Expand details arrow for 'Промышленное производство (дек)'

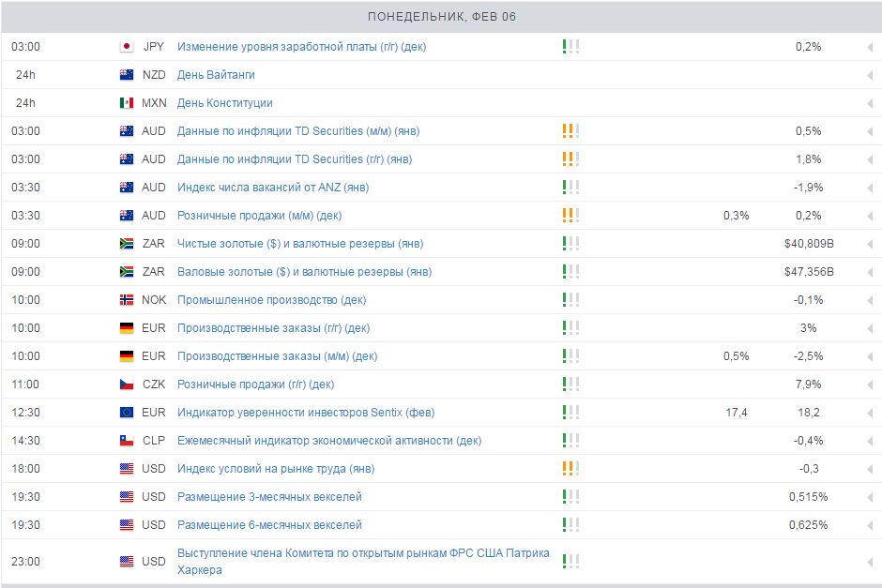point(870,301)
